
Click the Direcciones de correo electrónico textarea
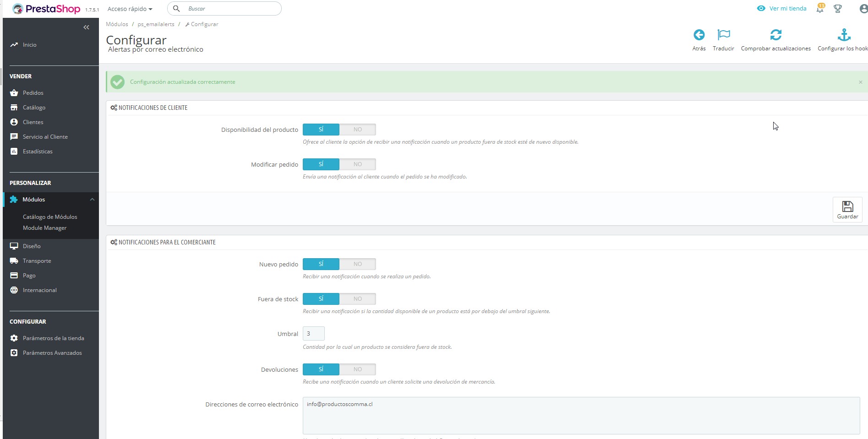tap(581, 416)
